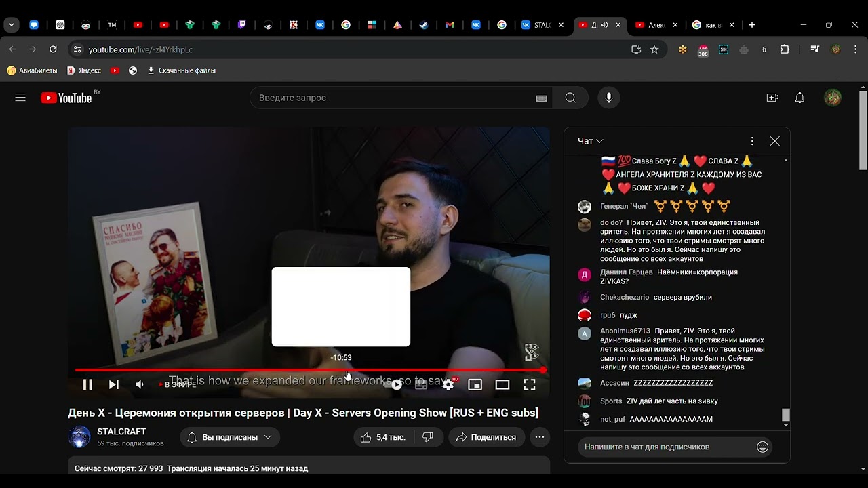Like the video (5,4 тыс.)
The image size is (868, 488).
coord(383,437)
